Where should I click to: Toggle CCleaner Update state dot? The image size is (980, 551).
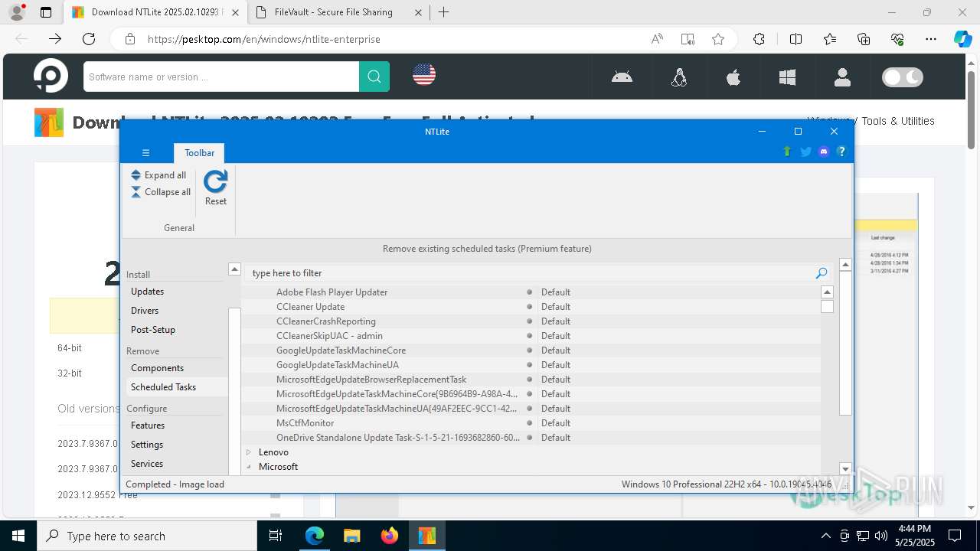[x=529, y=307]
